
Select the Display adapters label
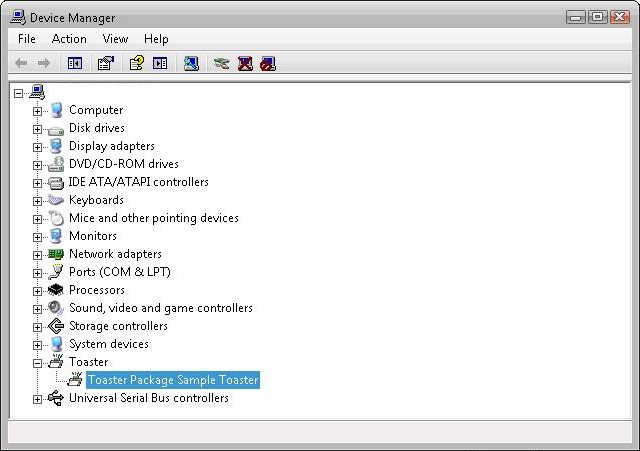(111, 146)
